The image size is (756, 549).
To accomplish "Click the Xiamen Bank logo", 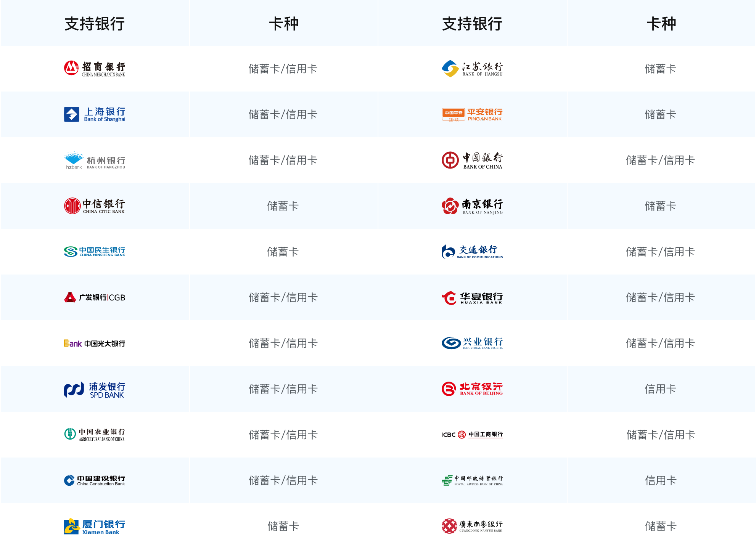I will point(95,527).
